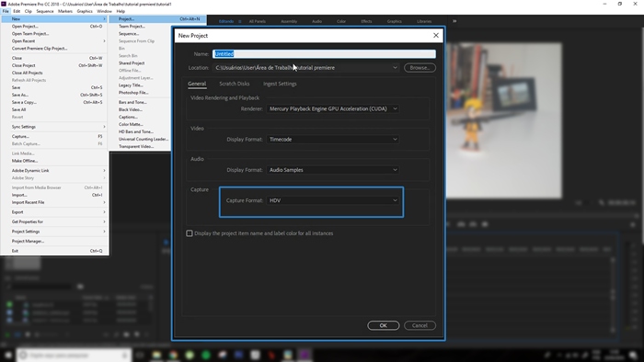The height and width of the screenshot is (362, 644).
Task: Switch to the Ingest Settings tab
Action: tap(280, 84)
